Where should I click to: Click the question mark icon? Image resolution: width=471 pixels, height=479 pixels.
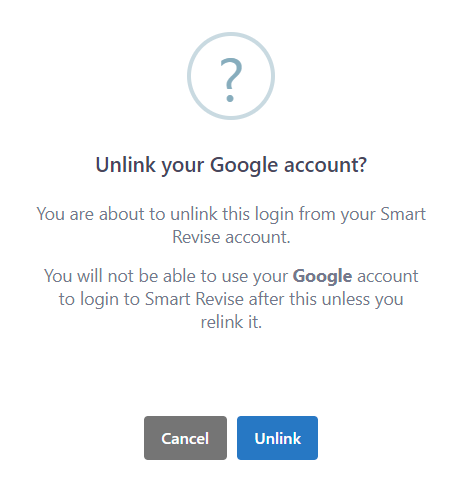pos(231,76)
